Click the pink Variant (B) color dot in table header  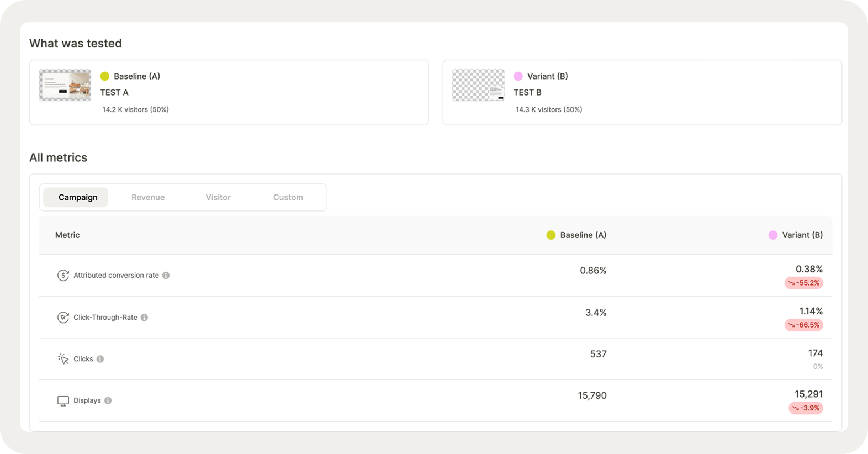[x=773, y=235]
